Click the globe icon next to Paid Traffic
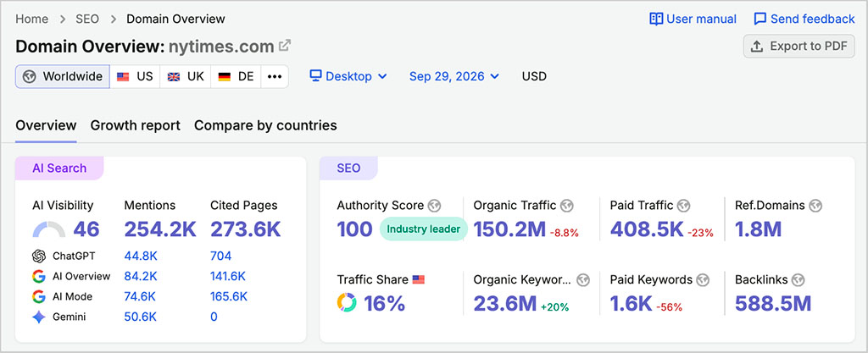The image size is (868, 353). (684, 206)
